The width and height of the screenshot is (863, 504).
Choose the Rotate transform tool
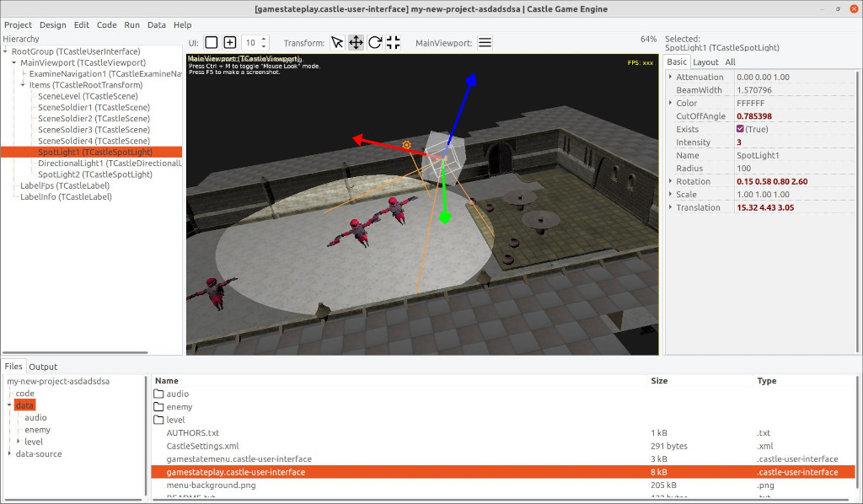pos(375,42)
